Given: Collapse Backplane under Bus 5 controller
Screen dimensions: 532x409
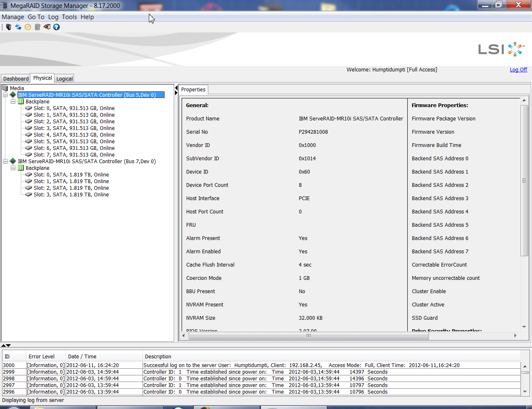Looking at the screenshot, I should [13, 101].
